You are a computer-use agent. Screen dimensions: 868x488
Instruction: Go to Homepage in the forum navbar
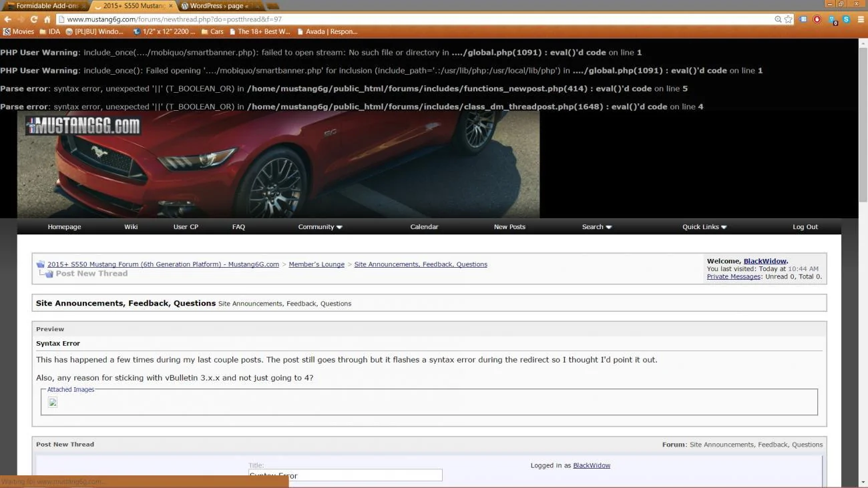(64, 227)
